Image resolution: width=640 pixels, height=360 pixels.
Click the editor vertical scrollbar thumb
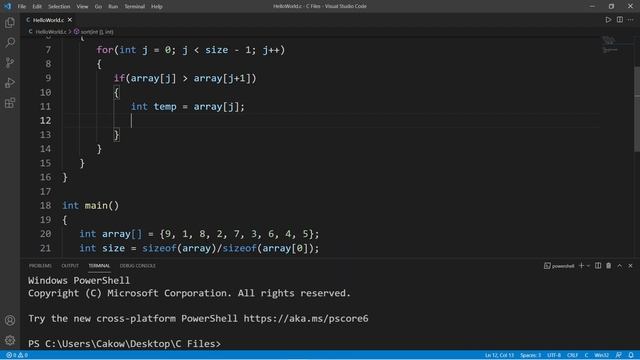click(x=637, y=109)
